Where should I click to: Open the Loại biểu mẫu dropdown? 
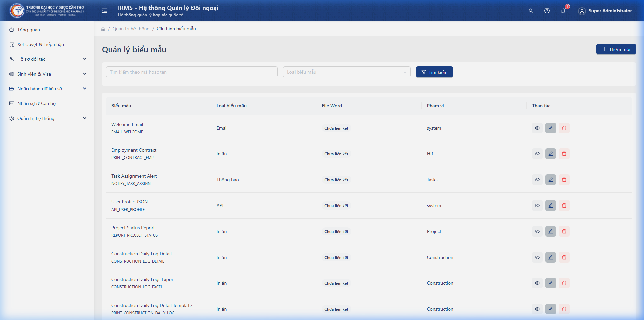pyautogui.click(x=346, y=72)
